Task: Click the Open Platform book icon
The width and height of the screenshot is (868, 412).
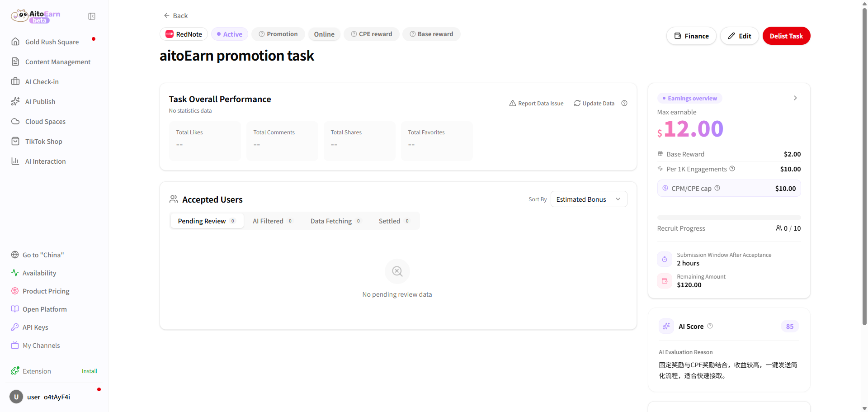Action: click(x=15, y=309)
